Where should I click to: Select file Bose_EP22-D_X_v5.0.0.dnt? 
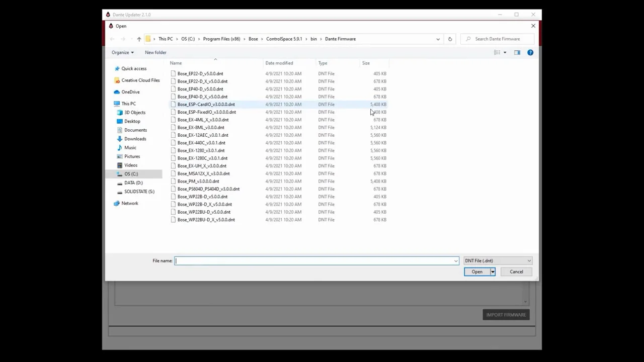(x=202, y=81)
